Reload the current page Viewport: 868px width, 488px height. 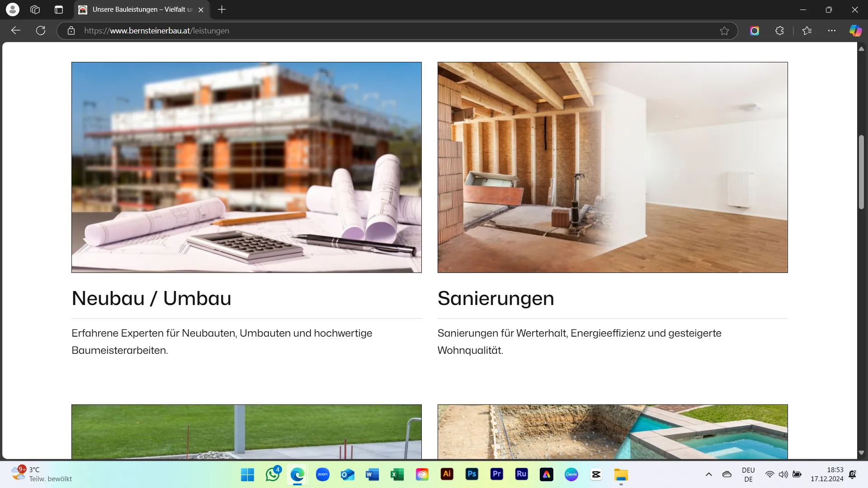click(x=41, y=31)
